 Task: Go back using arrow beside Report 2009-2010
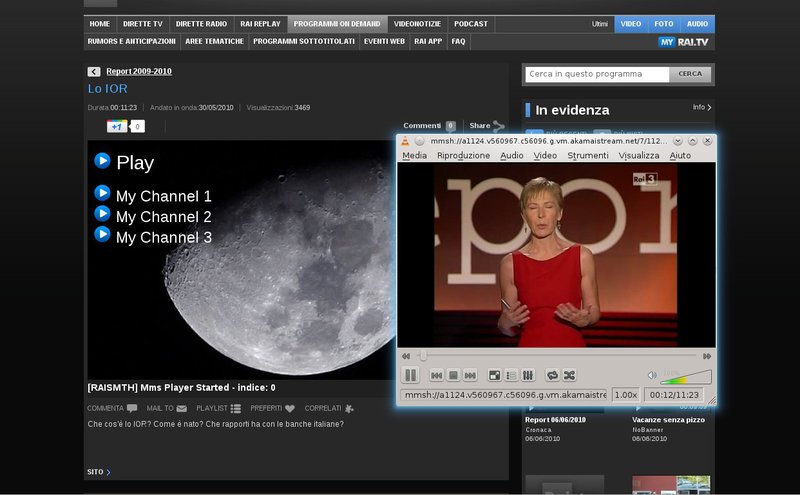[x=94, y=72]
